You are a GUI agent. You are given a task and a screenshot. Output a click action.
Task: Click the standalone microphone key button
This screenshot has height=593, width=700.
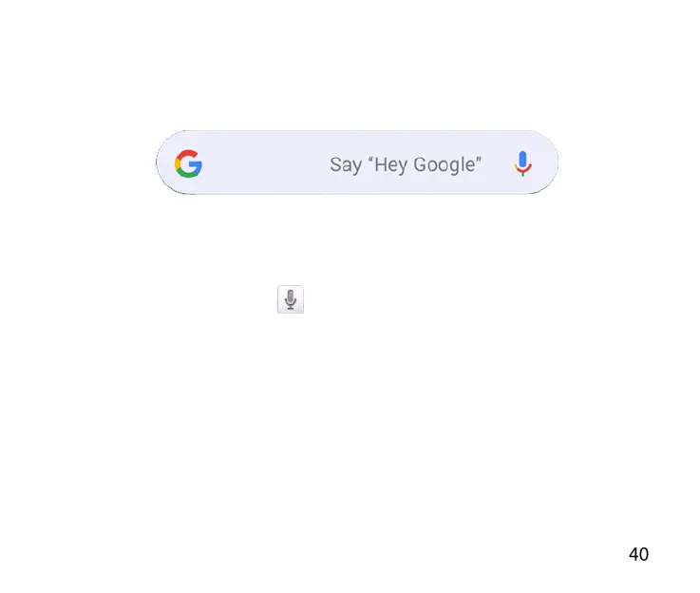point(291,299)
